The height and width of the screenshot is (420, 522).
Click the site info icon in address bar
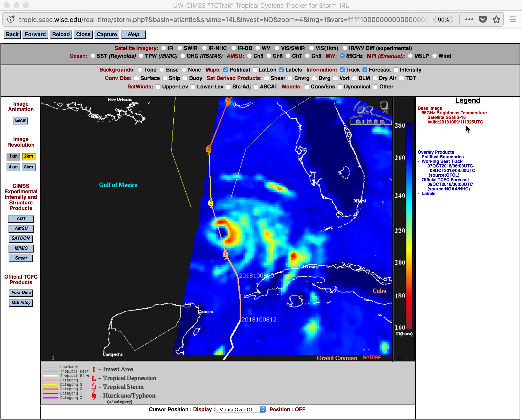(11, 19)
